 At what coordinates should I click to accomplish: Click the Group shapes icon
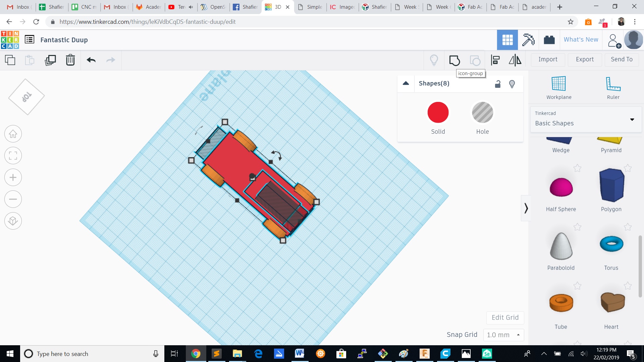click(454, 60)
